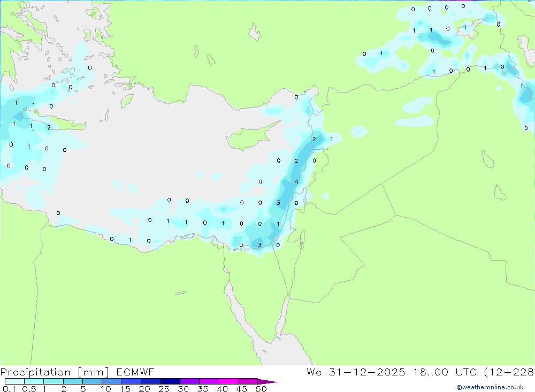Click the 30–35 mm purple legend swatch
Viewport: 535px width, 392px height.
click(189, 381)
